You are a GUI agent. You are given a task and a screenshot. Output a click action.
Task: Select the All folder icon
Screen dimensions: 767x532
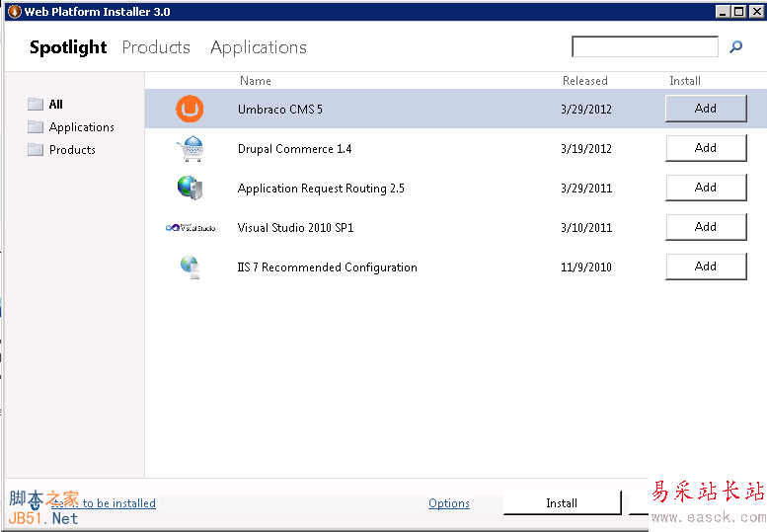(36, 104)
